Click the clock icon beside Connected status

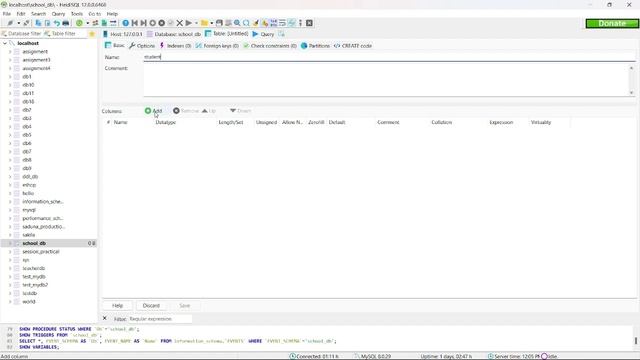[x=292, y=356]
